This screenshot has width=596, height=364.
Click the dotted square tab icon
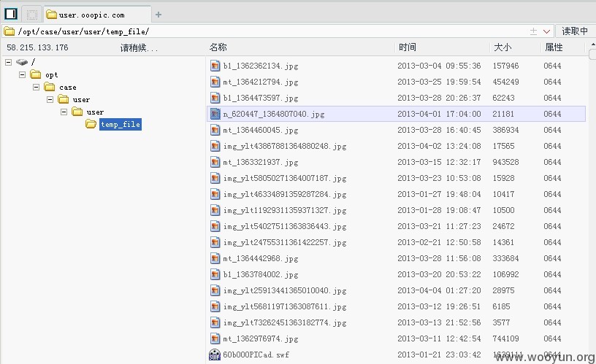coord(32,15)
